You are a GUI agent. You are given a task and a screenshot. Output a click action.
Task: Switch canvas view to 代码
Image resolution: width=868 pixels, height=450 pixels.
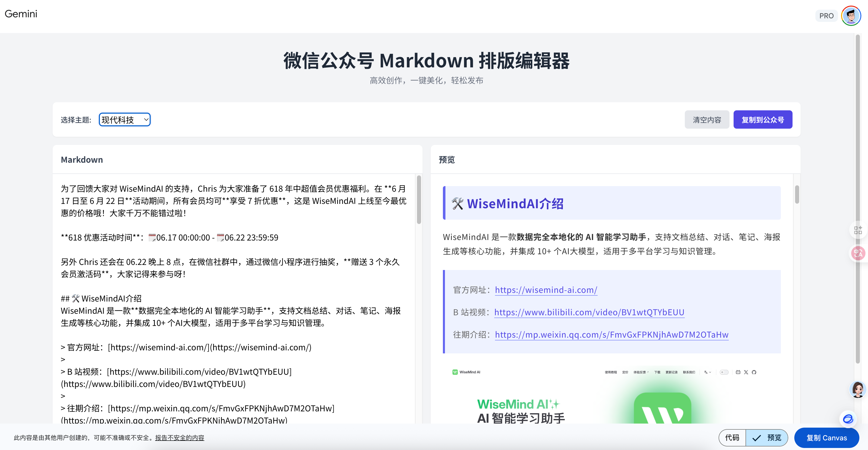[x=732, y=438]
